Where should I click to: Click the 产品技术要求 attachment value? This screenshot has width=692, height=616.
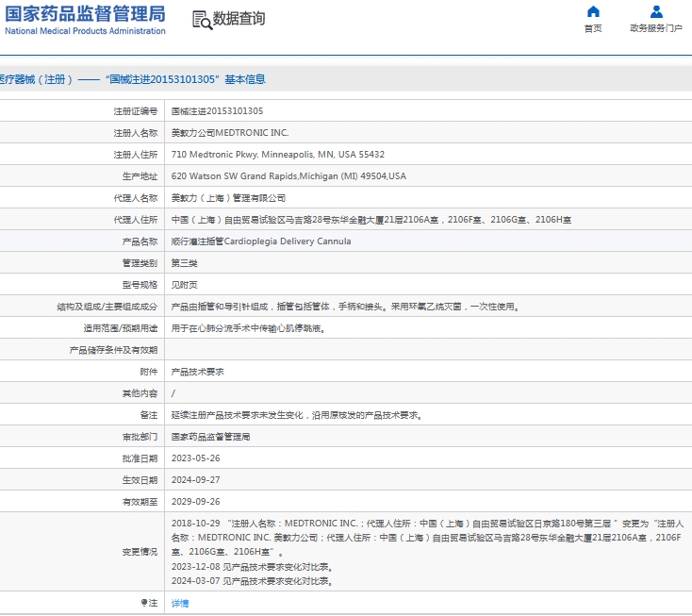click(198, 372)
